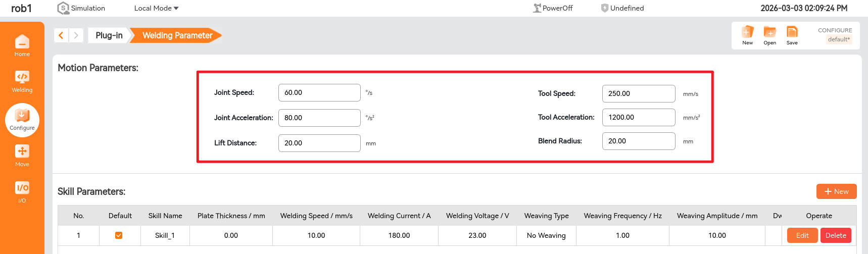Uncheck the Default checkbox for Skill_1
868x254 pixels.
pyautogui.click(x=119, y=235)
